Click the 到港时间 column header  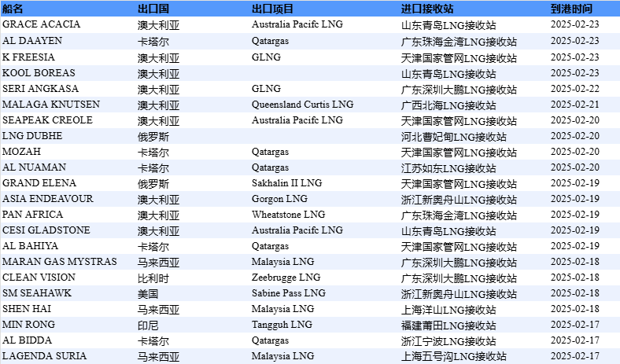(571, 9)
